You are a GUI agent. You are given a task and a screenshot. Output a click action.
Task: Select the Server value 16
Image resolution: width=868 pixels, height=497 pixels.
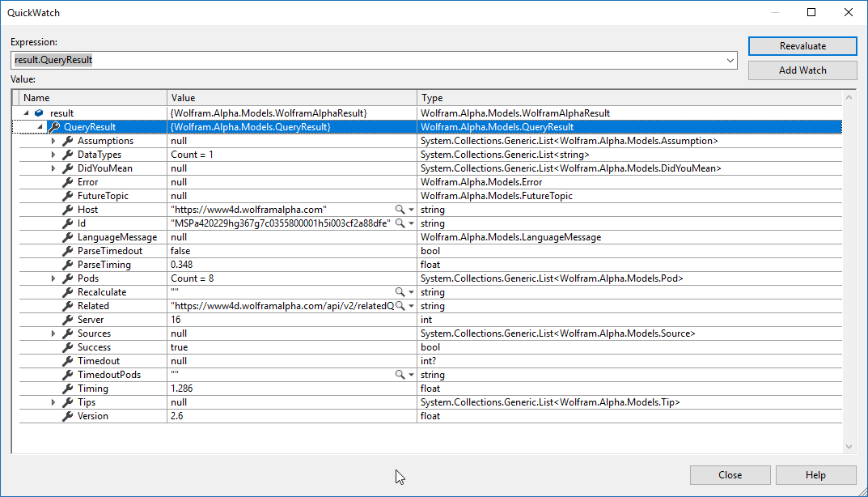pos(176,320)
